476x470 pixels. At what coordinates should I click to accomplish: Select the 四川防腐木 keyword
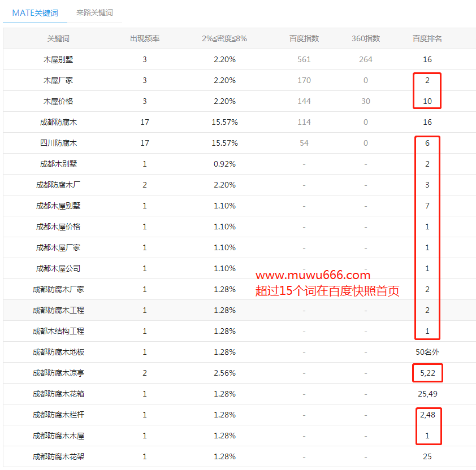pos(58,143)
